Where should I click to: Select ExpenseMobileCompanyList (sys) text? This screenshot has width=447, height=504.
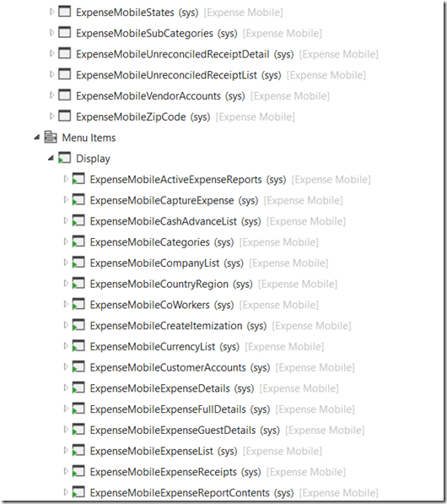click(167, 263)
